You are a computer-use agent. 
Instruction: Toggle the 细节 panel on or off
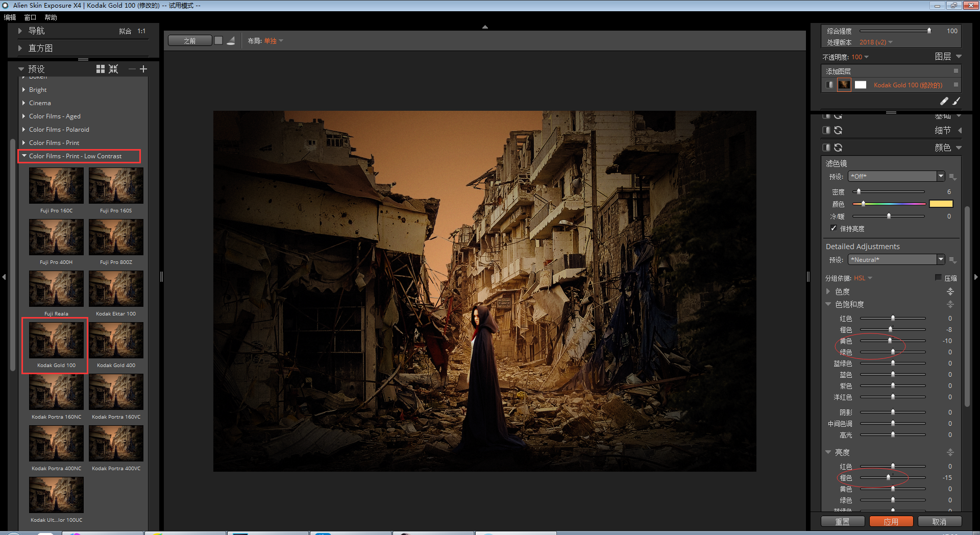tap(826, 130)
